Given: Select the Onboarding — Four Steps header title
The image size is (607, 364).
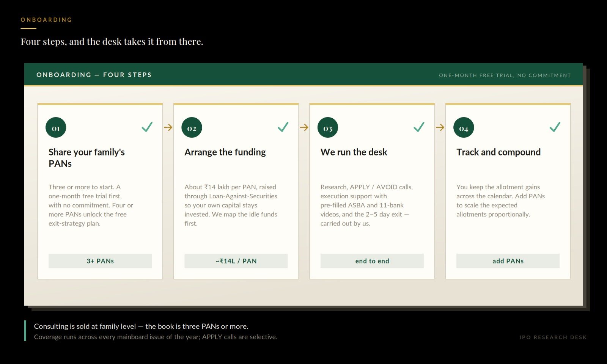Looking at the screenshot, I should (x=94, y=75).
